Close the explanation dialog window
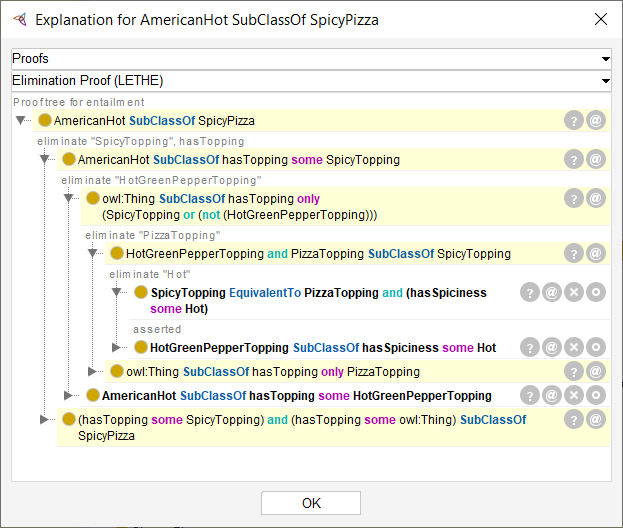The height and width of the screenshot is (528, 623). click(601, 19)
